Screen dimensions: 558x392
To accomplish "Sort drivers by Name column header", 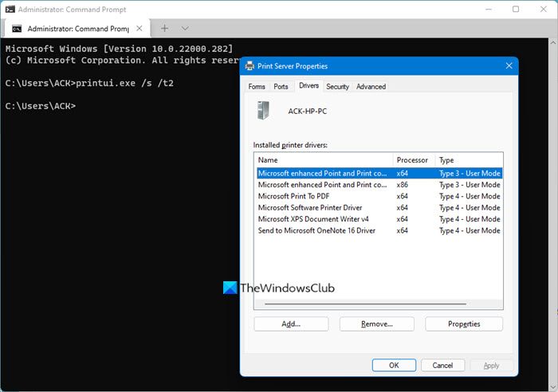I will click(x=324, y=160).
